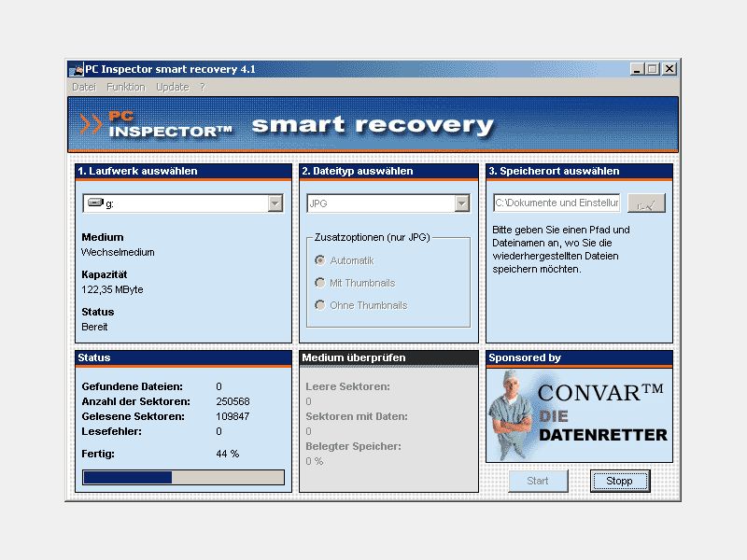The width and height of the screenshot is (747, 560).
Task: Click the 109847 read sectors value
Action: [233, 416]
